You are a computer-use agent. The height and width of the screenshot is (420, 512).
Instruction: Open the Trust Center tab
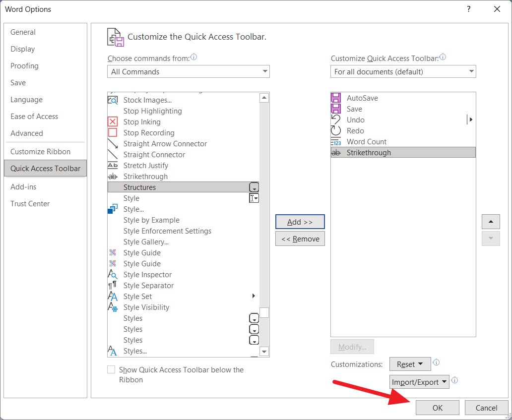[30, 204]
